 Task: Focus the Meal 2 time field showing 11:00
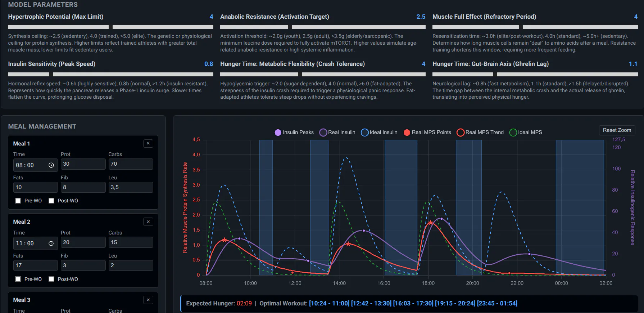[35, 243]
